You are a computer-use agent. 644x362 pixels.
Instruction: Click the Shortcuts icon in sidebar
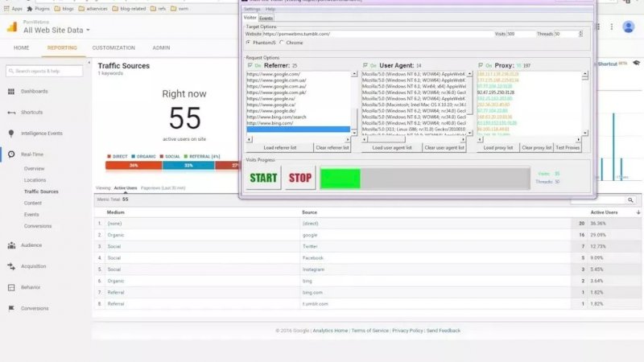tap(13, 112)
